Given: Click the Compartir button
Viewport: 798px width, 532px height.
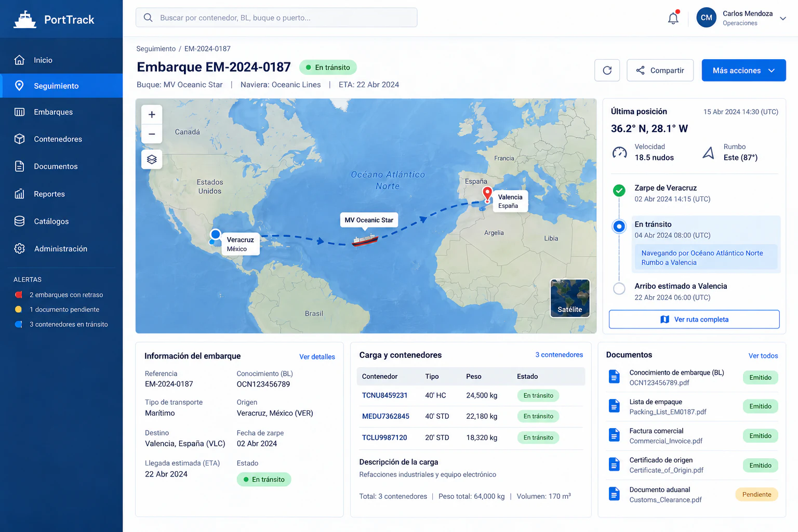Looking at the screenshot, I should click(660, 70).
